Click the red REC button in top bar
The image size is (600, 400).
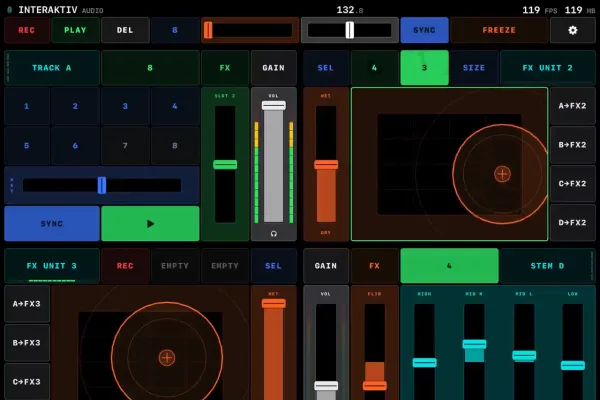pyautogui.click(x=27, y=30)
